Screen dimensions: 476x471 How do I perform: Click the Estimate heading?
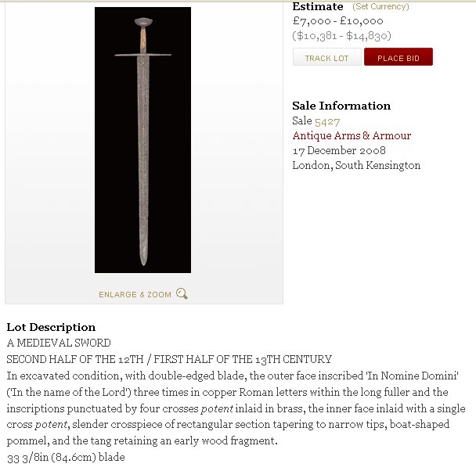(318, 6)
